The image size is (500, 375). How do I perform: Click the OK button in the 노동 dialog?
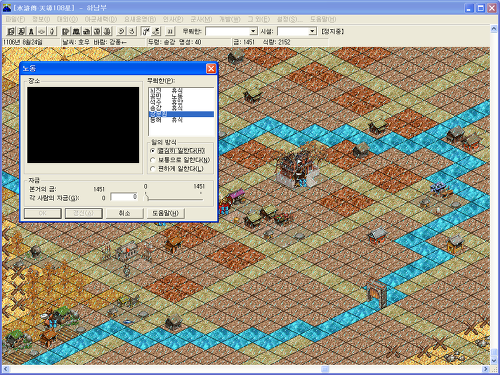coord(43,213)
